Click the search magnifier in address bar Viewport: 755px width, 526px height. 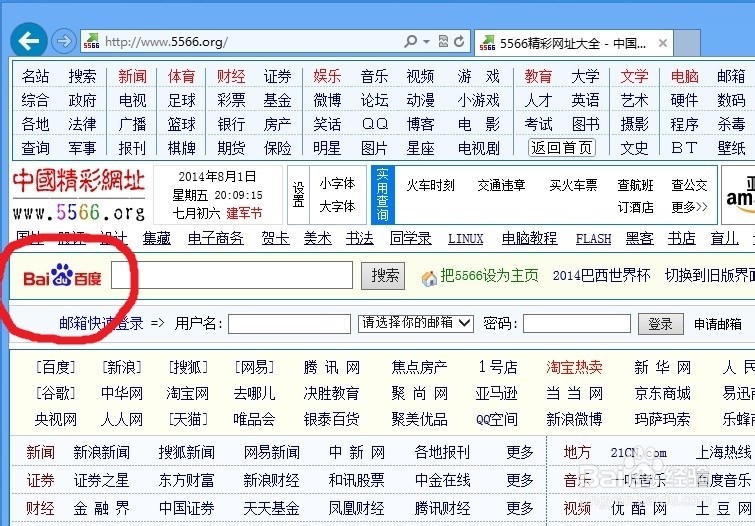tap(410, 41)
